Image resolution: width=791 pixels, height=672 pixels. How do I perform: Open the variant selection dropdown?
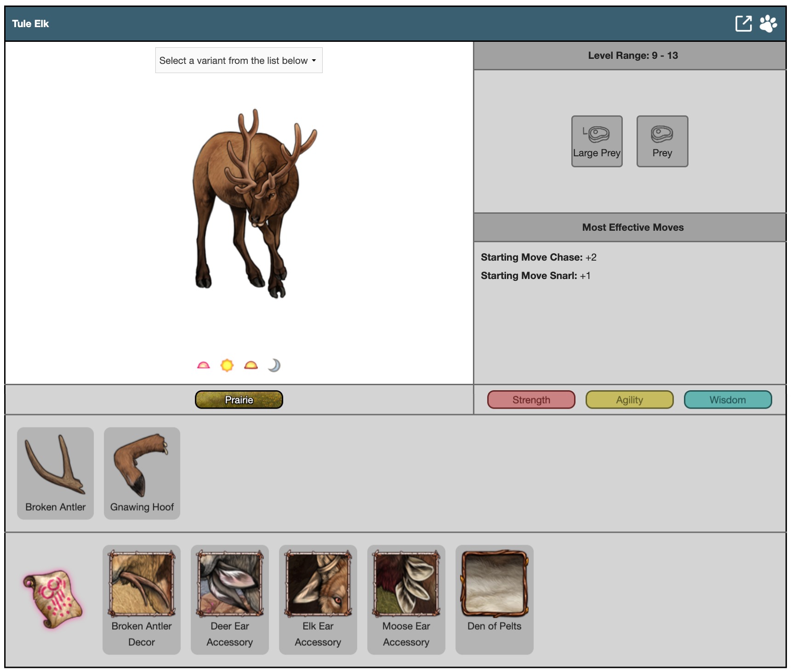click(239, 60)
